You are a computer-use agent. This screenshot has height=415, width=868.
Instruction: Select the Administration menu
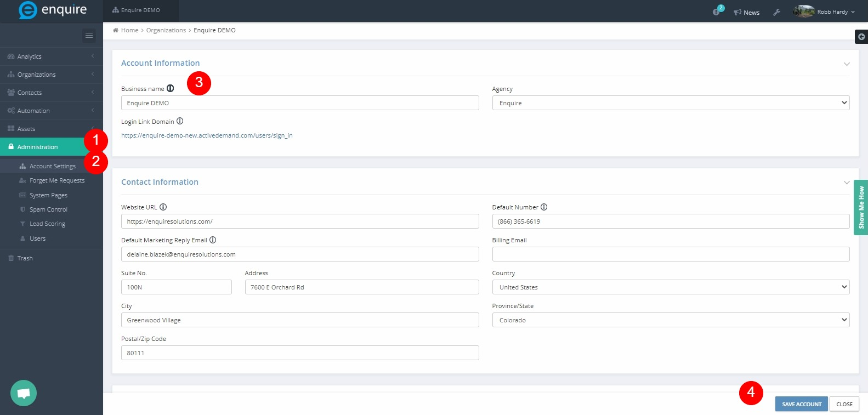[x=52, y=147]
